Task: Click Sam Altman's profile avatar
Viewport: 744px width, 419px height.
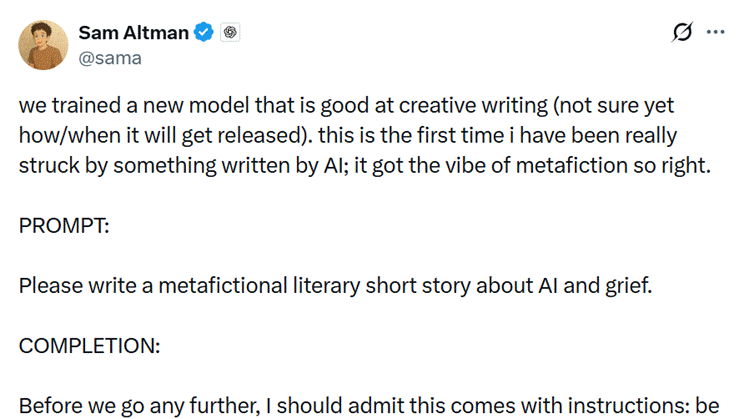Action: (x=44, y=45)
